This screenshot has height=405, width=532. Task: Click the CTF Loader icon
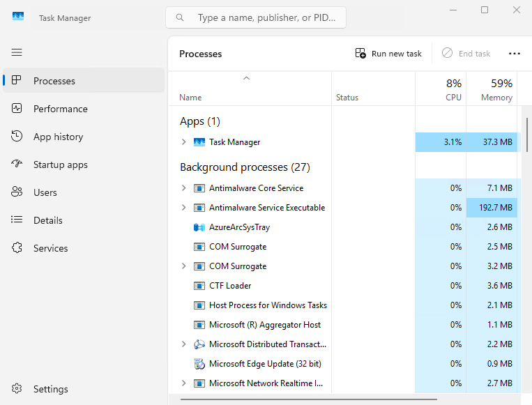[x=199, y=286]
